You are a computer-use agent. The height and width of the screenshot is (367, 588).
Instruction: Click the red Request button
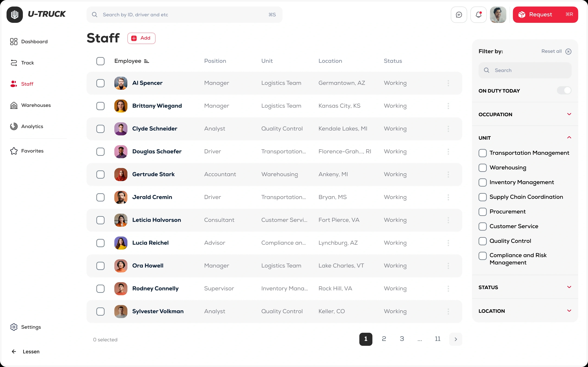545,15
